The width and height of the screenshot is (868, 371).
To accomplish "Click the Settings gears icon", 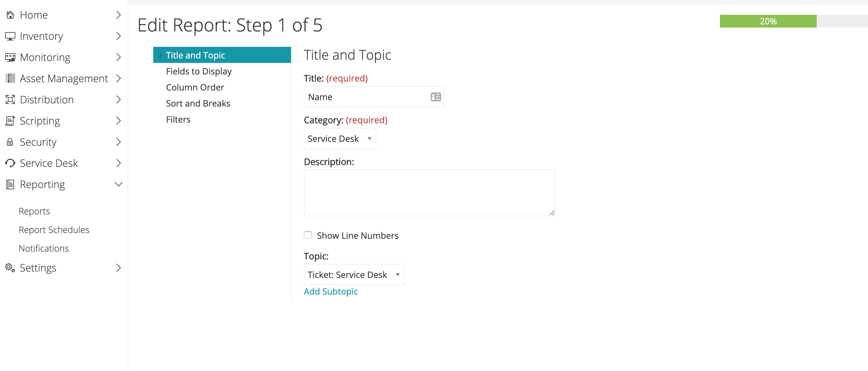I will pyautogui.click(x=10, y=268).
